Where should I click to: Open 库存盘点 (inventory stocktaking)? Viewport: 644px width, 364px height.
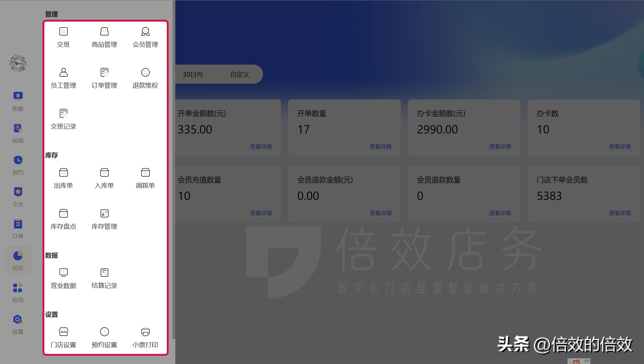(63, 219)
